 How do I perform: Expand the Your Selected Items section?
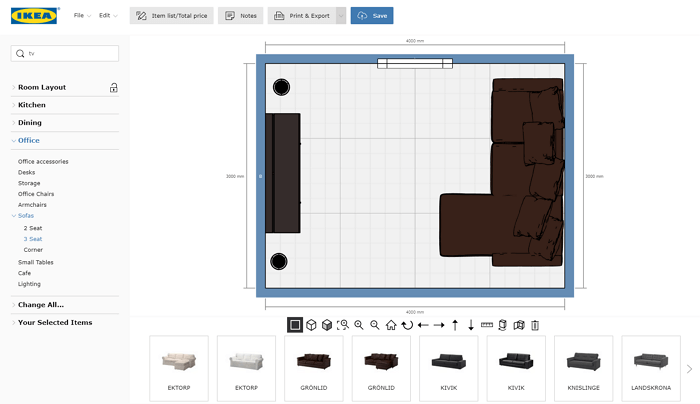[54, 322]
